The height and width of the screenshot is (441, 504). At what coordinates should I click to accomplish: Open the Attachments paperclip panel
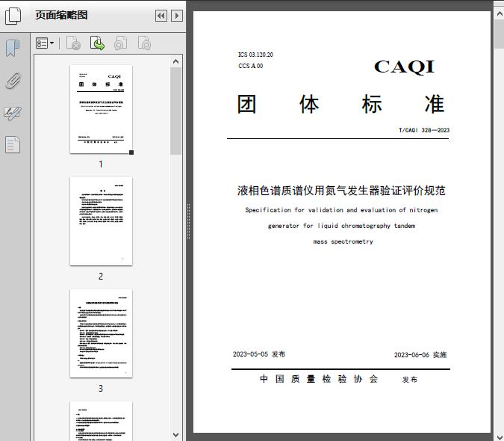[x=13, y=81]
